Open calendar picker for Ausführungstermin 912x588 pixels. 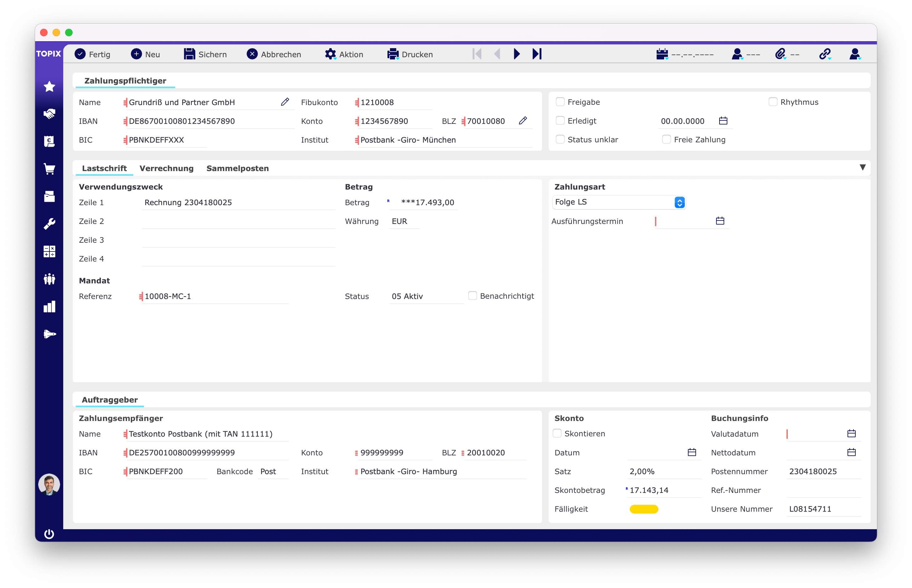pyautogui.click(x=720, y=221)
